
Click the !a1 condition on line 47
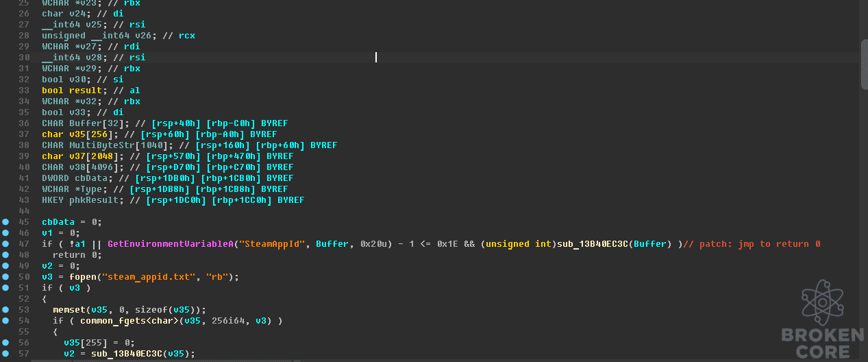click(x=77, y=244)
